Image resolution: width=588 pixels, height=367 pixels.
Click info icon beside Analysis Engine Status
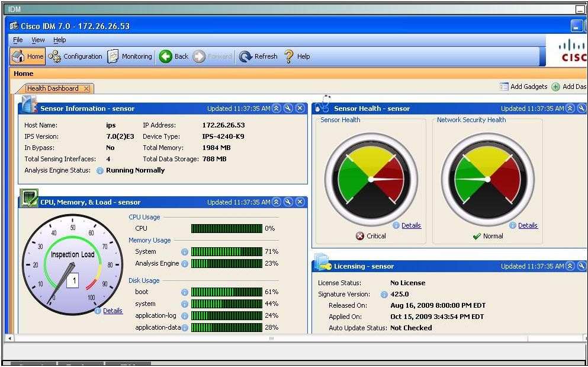pyautogui.click(x=99, y=171)
